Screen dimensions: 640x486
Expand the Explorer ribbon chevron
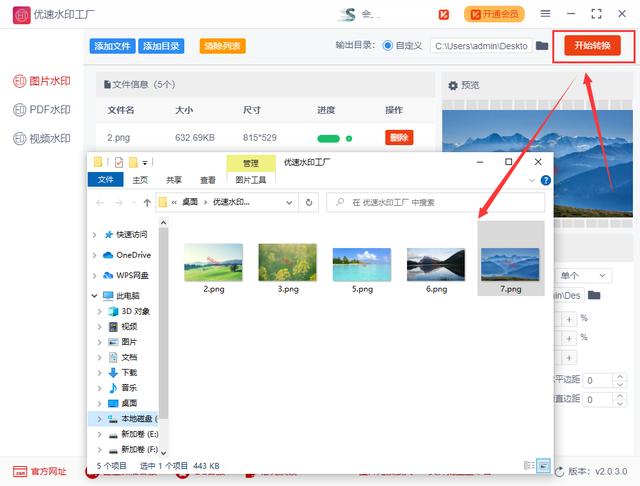point(531,180)
